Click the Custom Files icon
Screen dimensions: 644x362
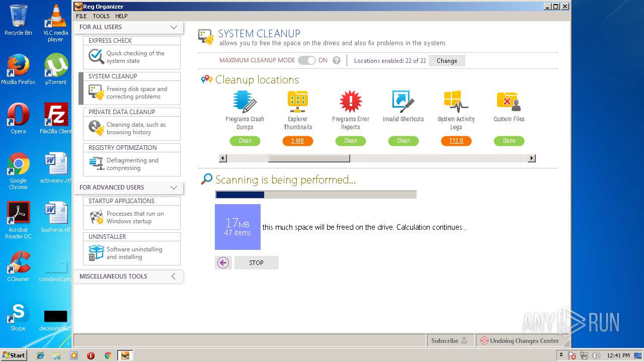509,102
